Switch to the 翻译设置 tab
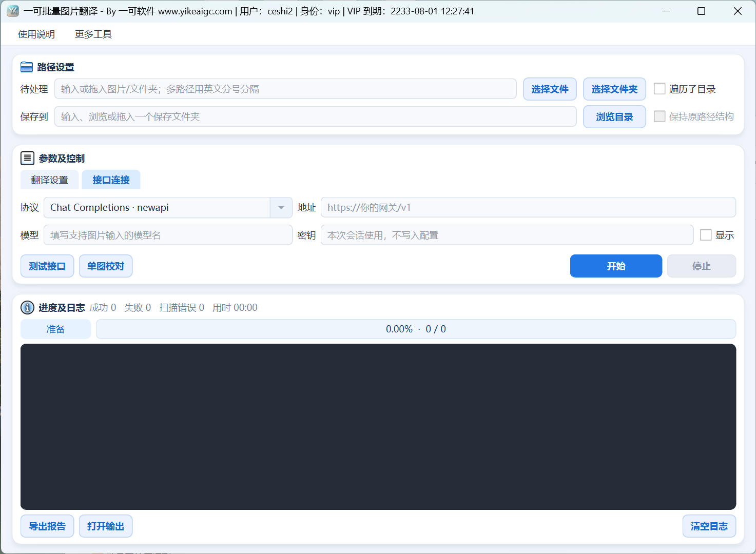756x554 pixels. [50, 180]
